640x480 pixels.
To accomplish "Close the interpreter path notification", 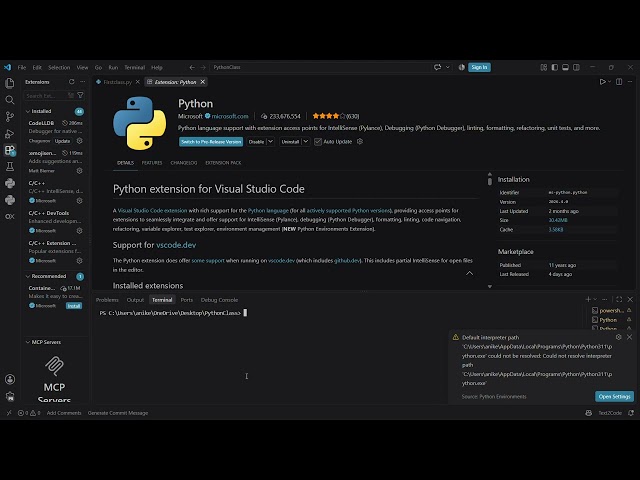I will tap(629, 337).
